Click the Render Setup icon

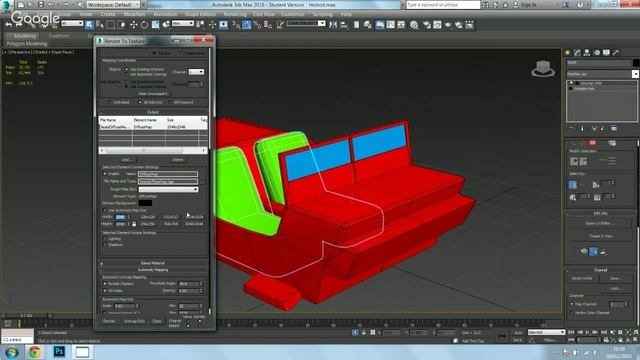426,25
